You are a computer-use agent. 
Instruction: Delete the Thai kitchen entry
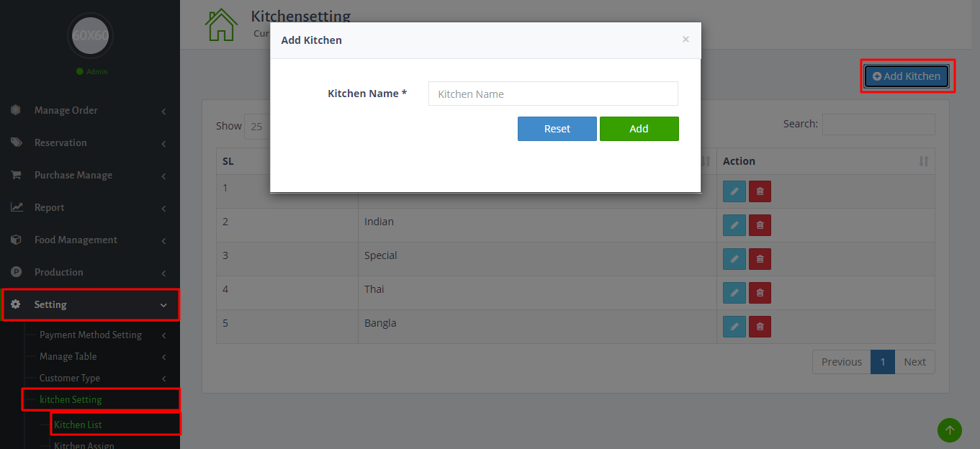click(760, 293)
